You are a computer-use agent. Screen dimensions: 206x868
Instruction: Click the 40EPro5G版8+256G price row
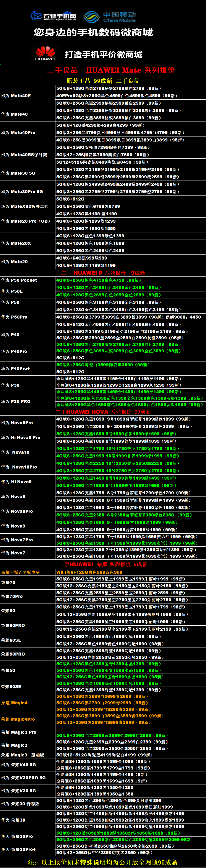131,96
